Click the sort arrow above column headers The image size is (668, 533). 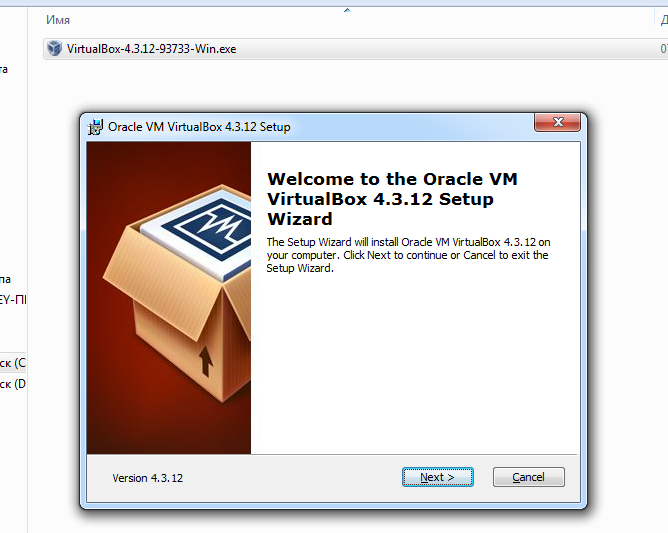click(x=347, y=10)
